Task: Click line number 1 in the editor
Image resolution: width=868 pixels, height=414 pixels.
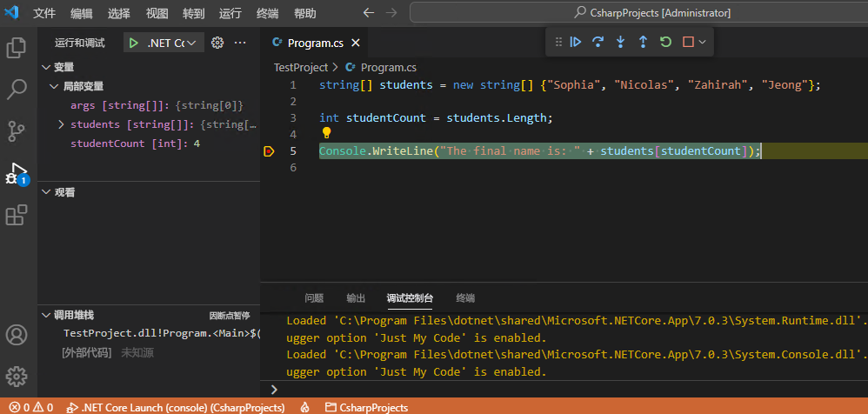Action: coord(293,85)
